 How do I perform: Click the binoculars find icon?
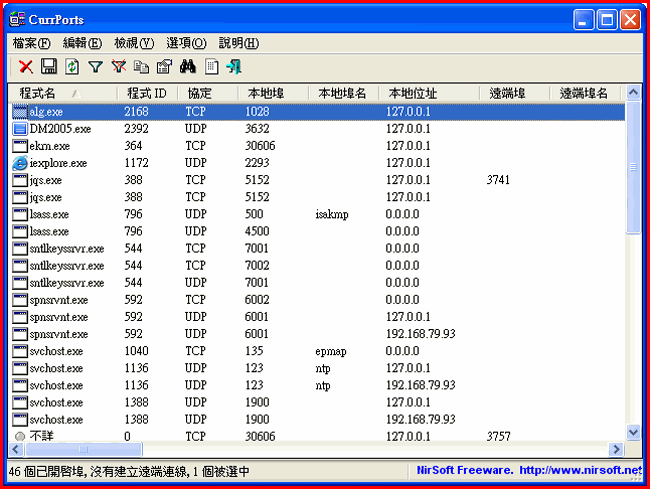(187, 67)
